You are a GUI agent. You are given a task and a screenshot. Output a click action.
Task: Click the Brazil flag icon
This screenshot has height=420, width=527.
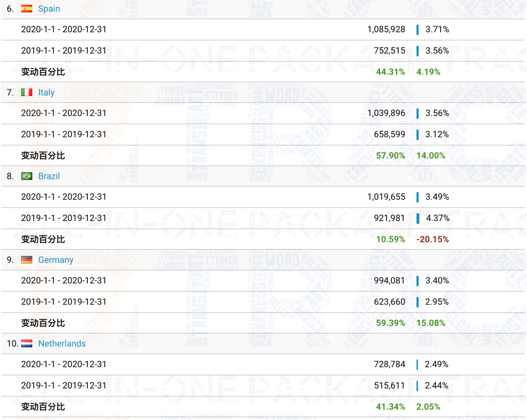[27, 176]
